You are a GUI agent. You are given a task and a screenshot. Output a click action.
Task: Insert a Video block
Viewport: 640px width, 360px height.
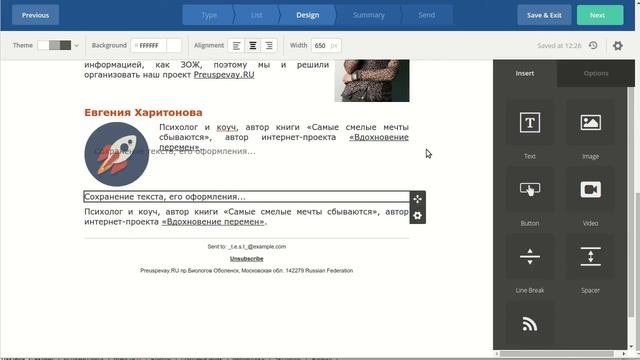[x=590, y=189]
